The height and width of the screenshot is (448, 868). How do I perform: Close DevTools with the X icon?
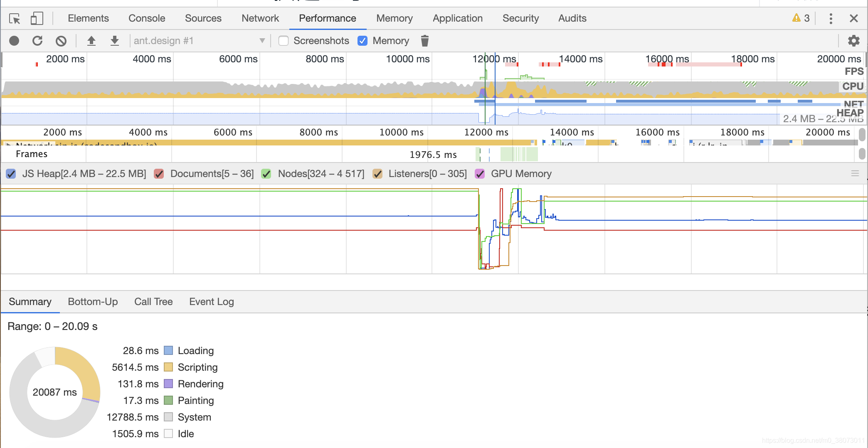tap(853, 18)
